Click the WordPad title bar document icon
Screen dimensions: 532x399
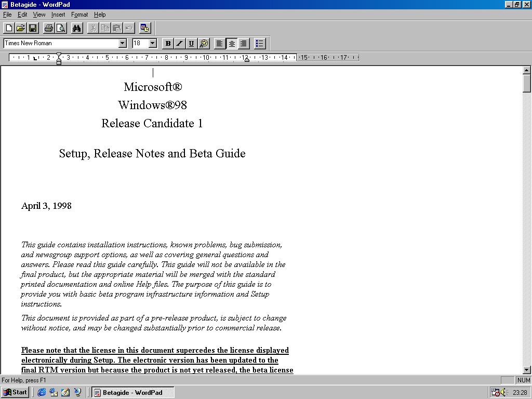point(4,4)
